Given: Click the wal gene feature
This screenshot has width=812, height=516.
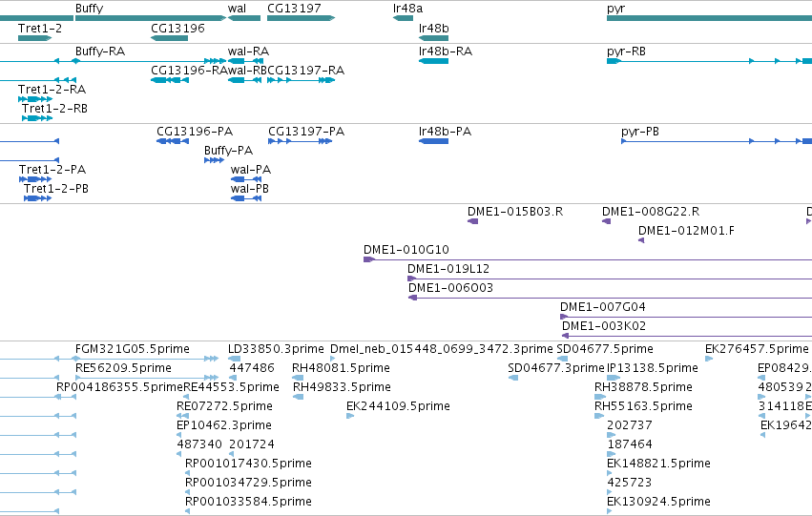Looking at the screenshot, I should [x=244, y=18].
